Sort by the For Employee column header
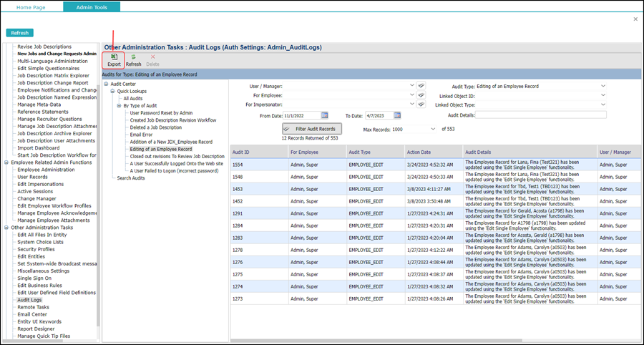 [318, 152]
